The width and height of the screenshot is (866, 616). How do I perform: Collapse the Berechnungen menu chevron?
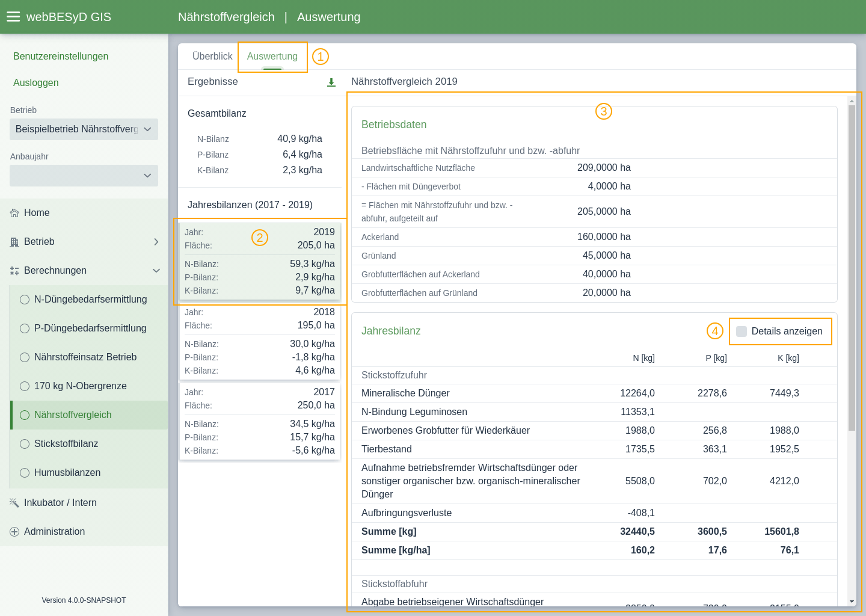156,271
